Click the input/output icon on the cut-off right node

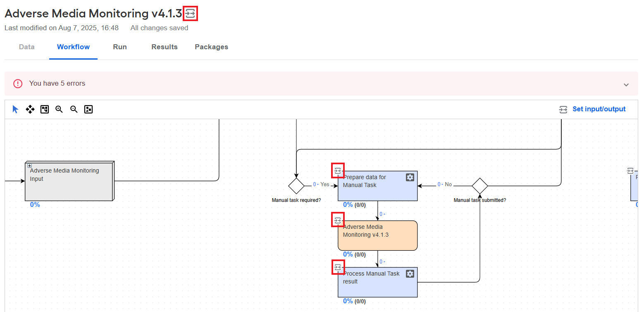pyautogui.click(x=630, y=170)
